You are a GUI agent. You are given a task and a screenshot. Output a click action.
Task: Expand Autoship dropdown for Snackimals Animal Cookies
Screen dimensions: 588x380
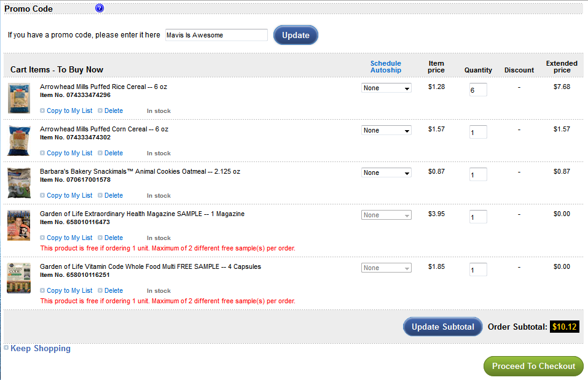click(x=386, y=173)
